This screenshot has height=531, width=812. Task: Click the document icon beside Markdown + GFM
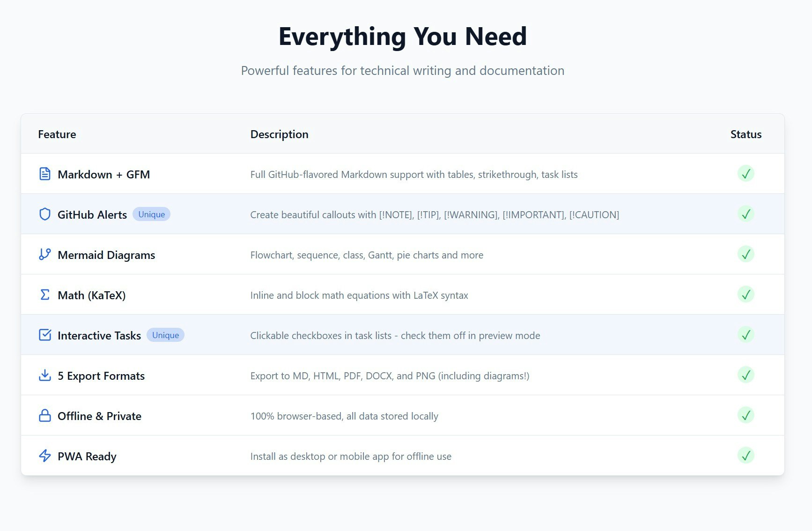coord(44,174)
